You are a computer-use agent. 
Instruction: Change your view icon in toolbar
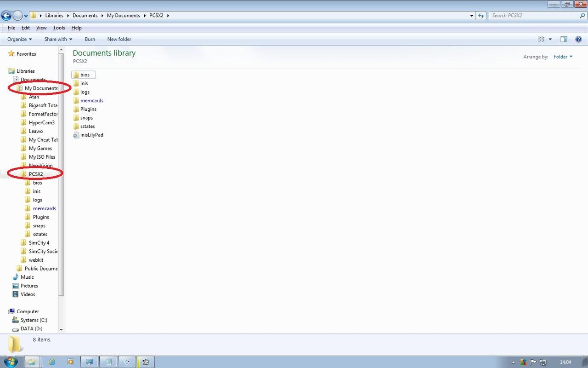click(x=541, y=40)
